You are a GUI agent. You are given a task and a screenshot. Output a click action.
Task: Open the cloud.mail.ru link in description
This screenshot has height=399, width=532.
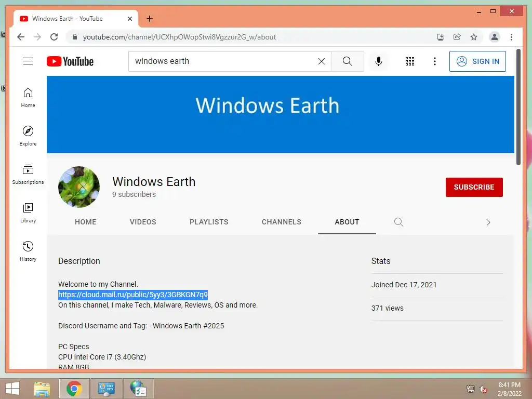132,295
